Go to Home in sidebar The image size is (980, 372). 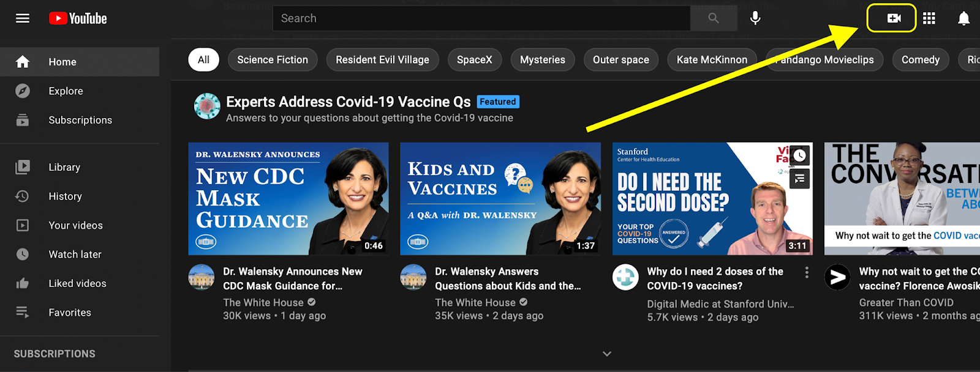click(80, 62)
